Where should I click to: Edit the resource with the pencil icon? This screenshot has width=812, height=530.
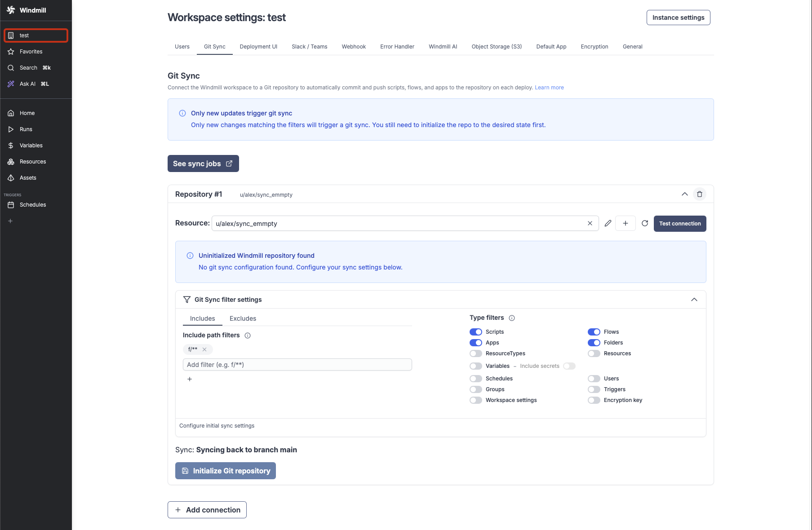click(608, 223)
